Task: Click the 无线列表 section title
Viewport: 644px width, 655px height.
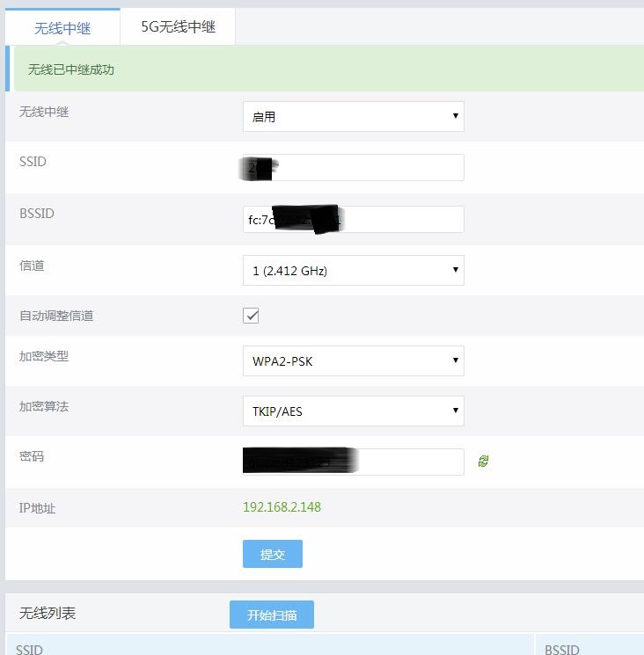Action: click(x=48, y=613)
